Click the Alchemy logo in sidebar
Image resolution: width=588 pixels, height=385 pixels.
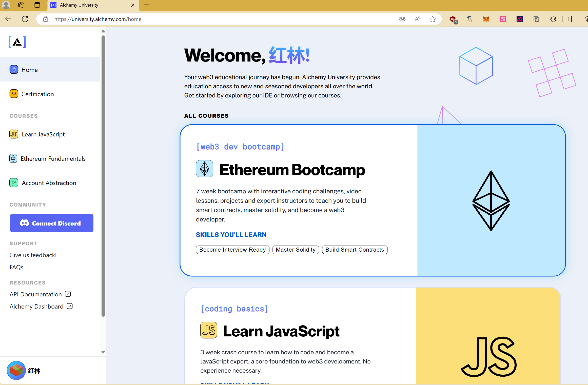coord(17,42)
